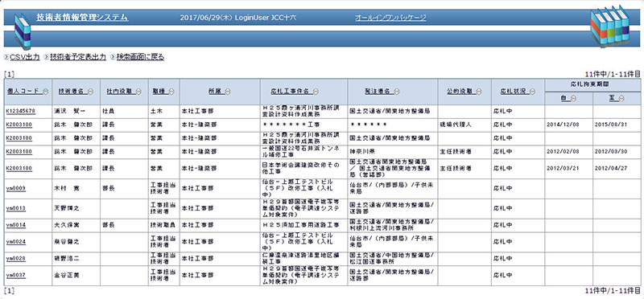The width and height of the screenshot is (644, 299).
Task: Click the CSV出力 link
Action: pyautogui.click(x=25, y=57)
